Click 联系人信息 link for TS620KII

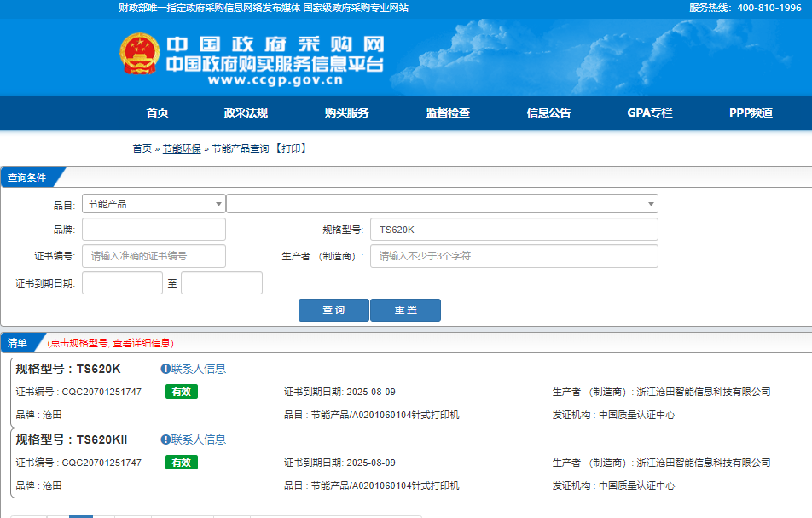(199, 439)
